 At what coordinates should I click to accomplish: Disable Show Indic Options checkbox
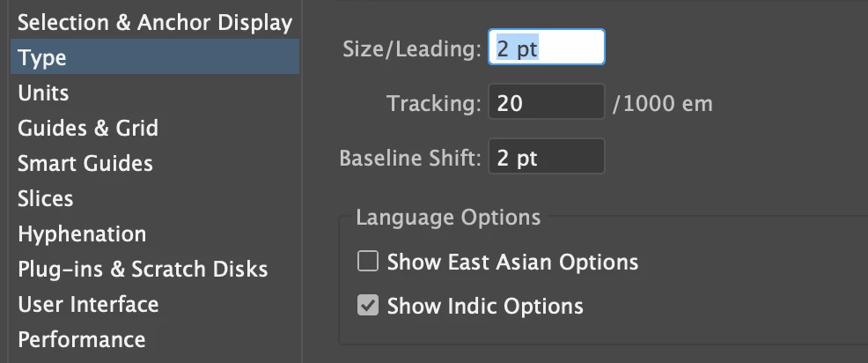click(x=368, y=306)
